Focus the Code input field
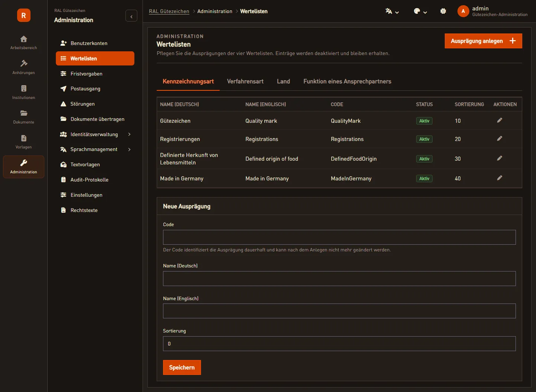 tap(339, 237)
